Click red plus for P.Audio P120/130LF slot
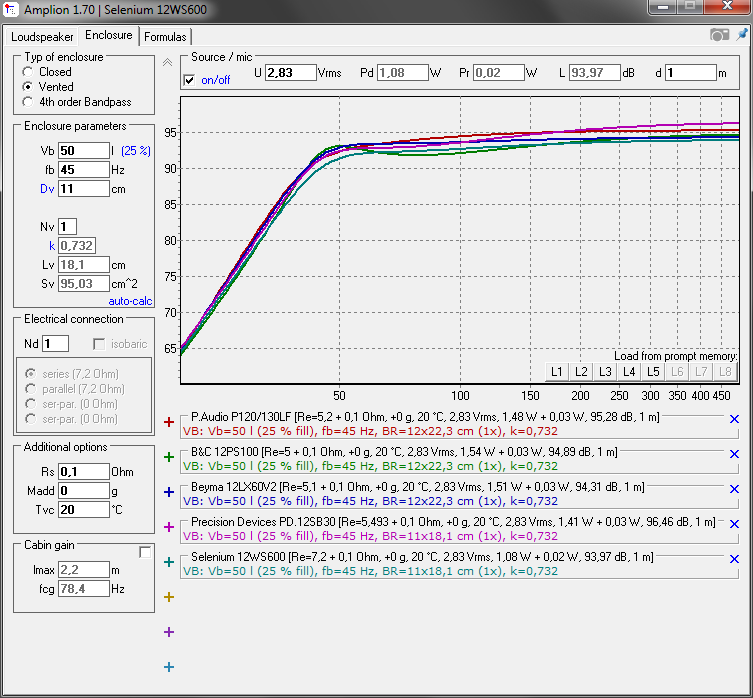This screenshot has height=698, width=753. click(169, 422)
